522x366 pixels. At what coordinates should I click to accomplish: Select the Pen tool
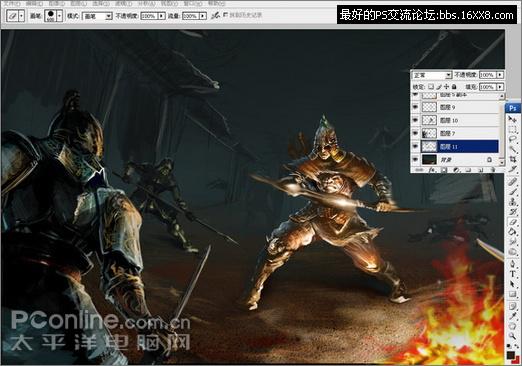click(x=512, y=264)
